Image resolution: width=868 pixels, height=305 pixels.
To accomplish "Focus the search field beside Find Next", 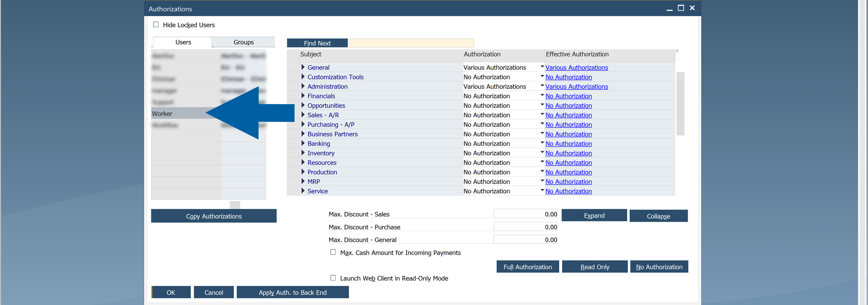I will click(412, 43).
